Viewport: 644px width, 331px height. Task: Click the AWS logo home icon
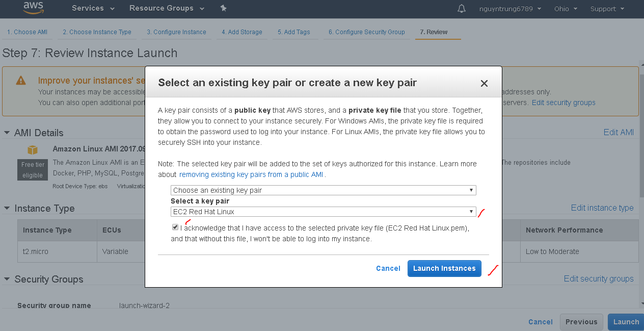33,8
